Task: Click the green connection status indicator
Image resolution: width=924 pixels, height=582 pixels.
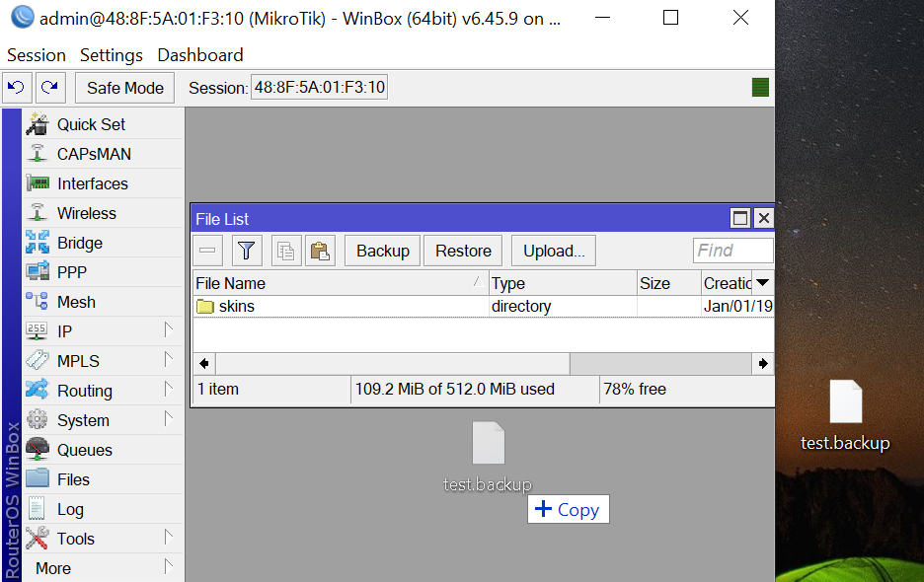Action: point(761,87)
